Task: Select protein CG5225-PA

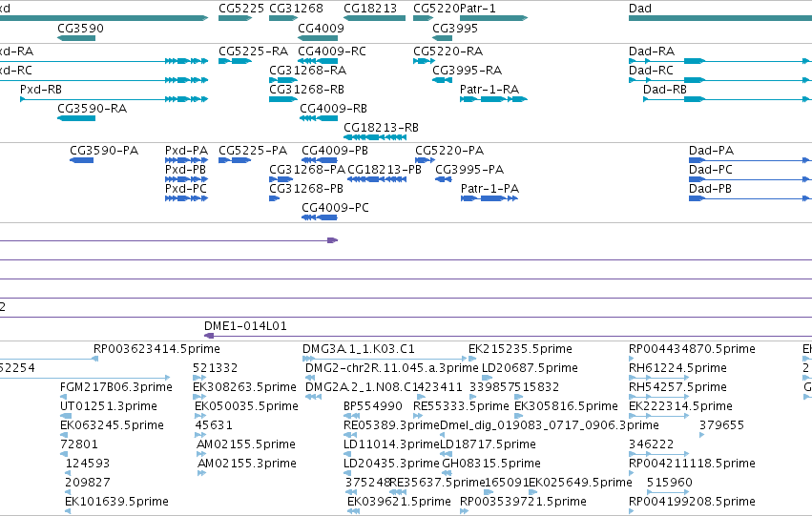Action: coord(235,160)
